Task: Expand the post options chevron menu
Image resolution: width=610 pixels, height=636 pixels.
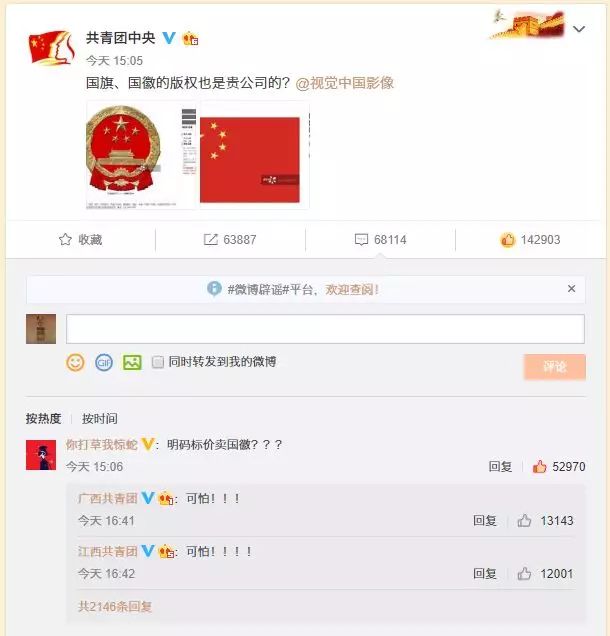Action: [579, 29]
